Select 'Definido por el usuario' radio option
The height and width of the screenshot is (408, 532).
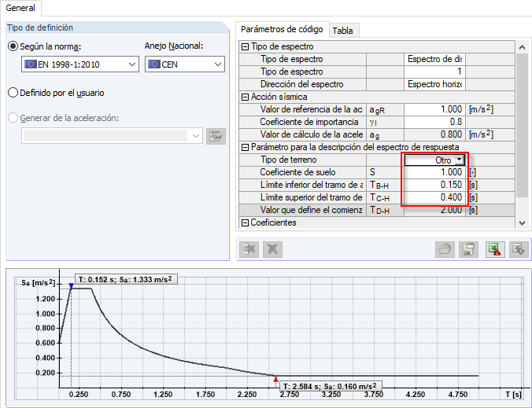(x=13, y=93)
